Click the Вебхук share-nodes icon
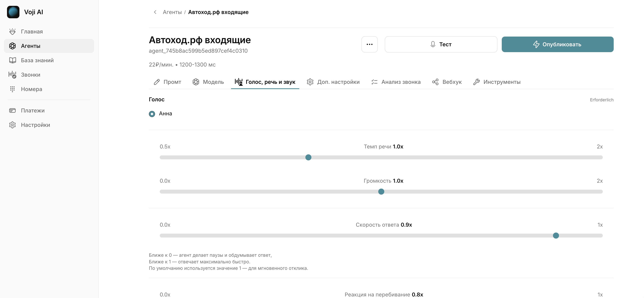The width and height of the screenshot is (644, 298). (435, 82)
